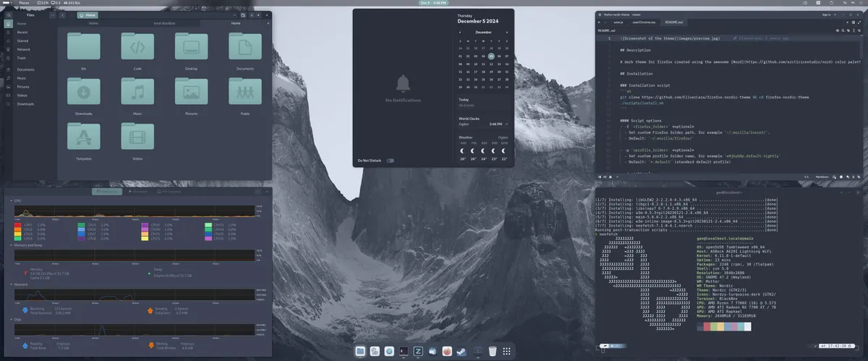The height and width of the screenshot is (361, 868).
Task: Select day 12 in the December calendar
Action: click(x=491, y=64)
